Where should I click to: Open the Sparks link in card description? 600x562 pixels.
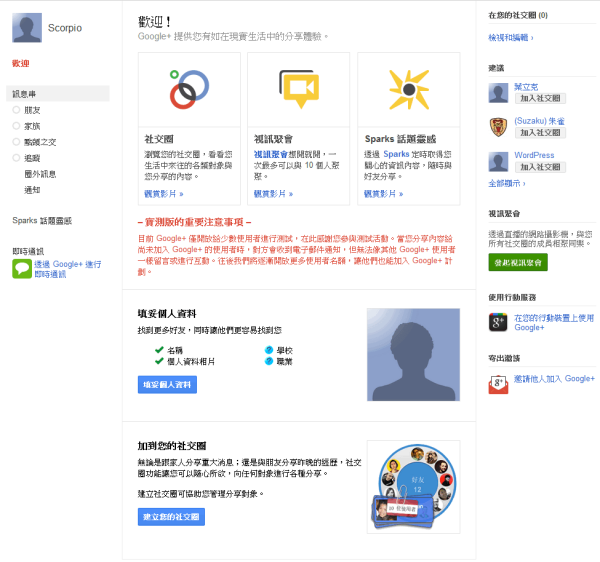click(x=396, y=154)
